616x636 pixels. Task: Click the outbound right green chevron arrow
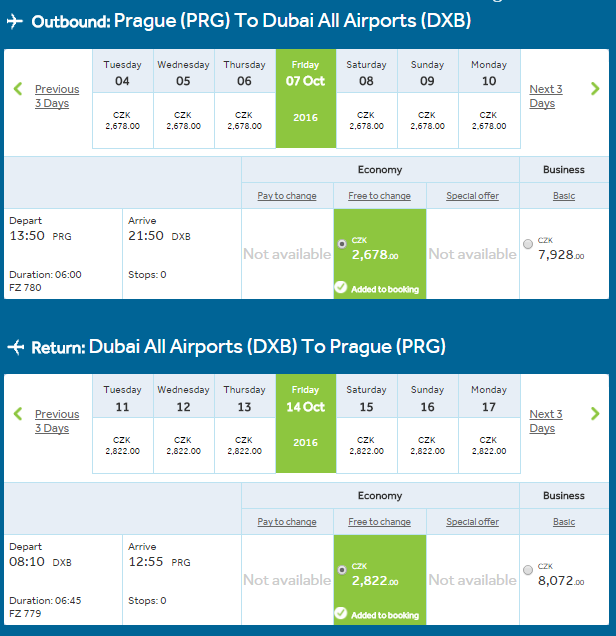[595, 89]
